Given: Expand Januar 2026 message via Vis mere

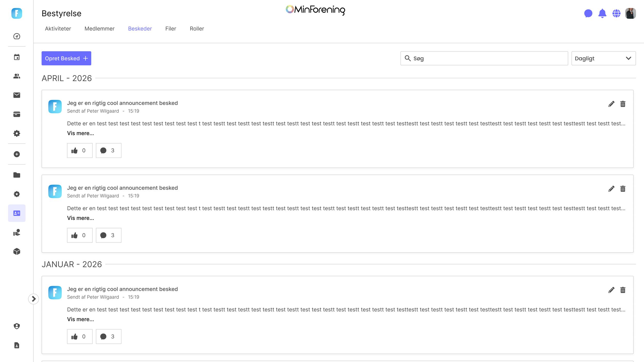Looking at the screenshot, I should (x=81, y=319).
